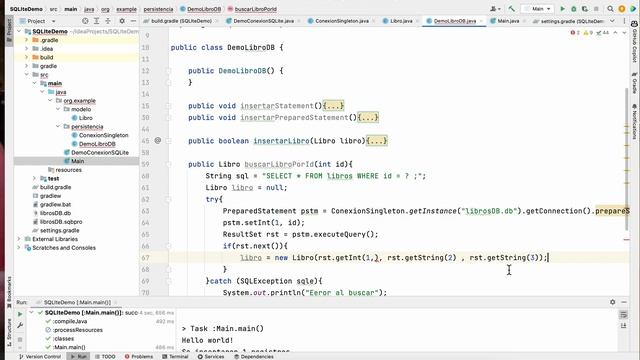Open user account icon dropdown in toolbar
Viewport: 640px width, 360px height.
[x=495, y=9]
